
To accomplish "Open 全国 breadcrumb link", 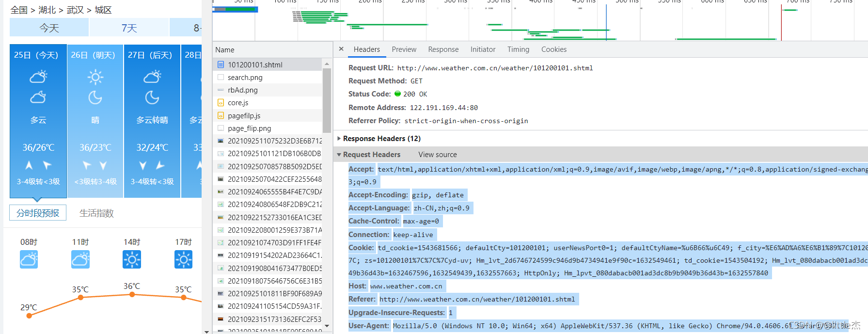I will click(19, 10).
